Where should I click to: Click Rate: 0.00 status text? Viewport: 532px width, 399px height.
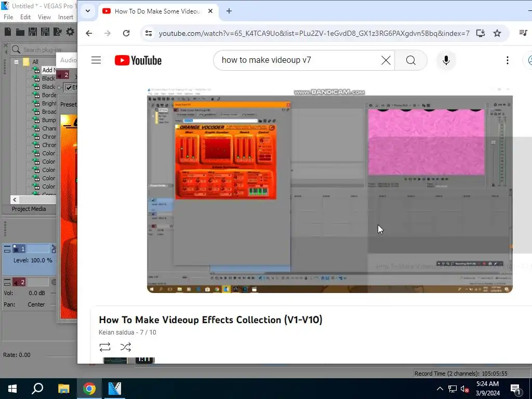17,355
